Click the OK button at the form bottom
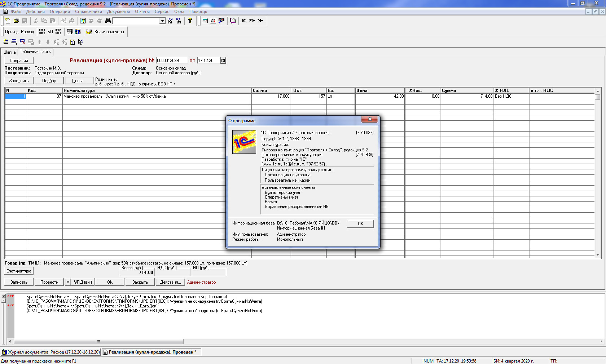The width and height of the screenshot is (606, 364). coord(110,282)
